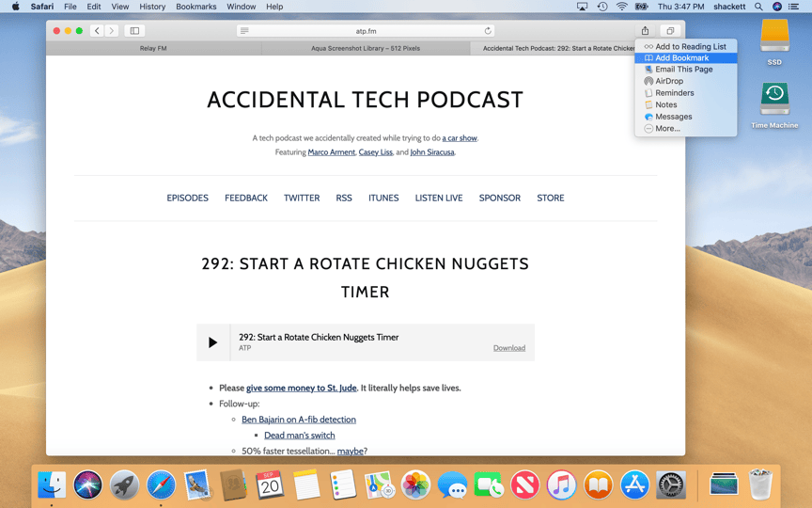
Task: Click the atp.fm address field
Action: [366, 31]
